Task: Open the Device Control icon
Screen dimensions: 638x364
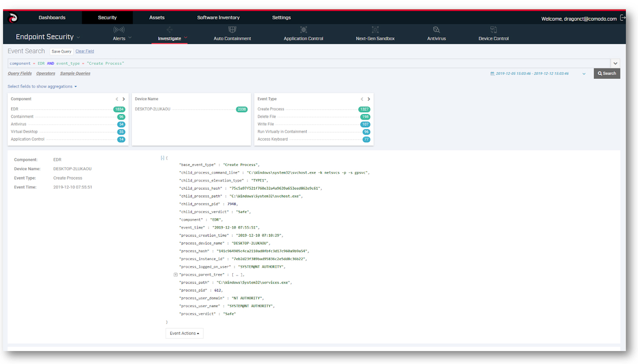Action: tap(494, 29)
